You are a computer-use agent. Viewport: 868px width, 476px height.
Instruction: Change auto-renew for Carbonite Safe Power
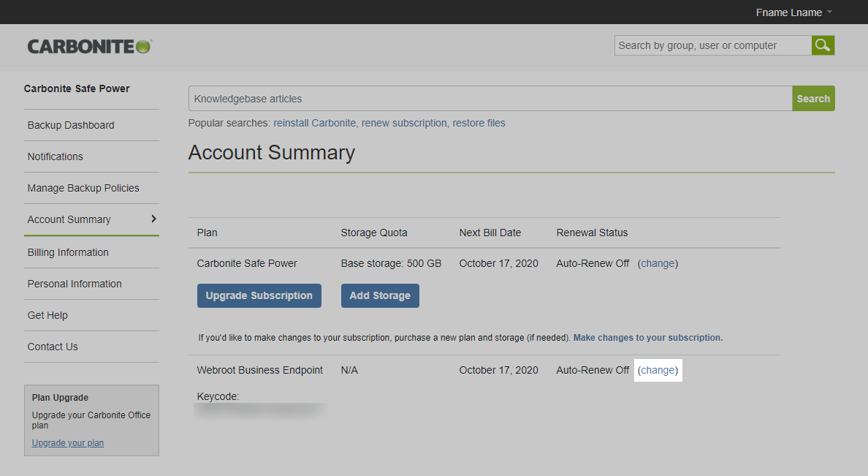coord(658,263)
